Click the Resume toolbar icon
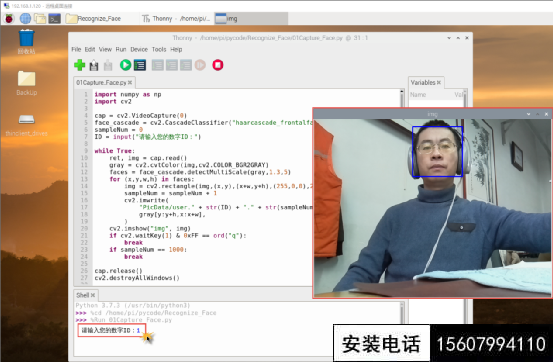This screenshot has width=553, height=362. [200, 65]
